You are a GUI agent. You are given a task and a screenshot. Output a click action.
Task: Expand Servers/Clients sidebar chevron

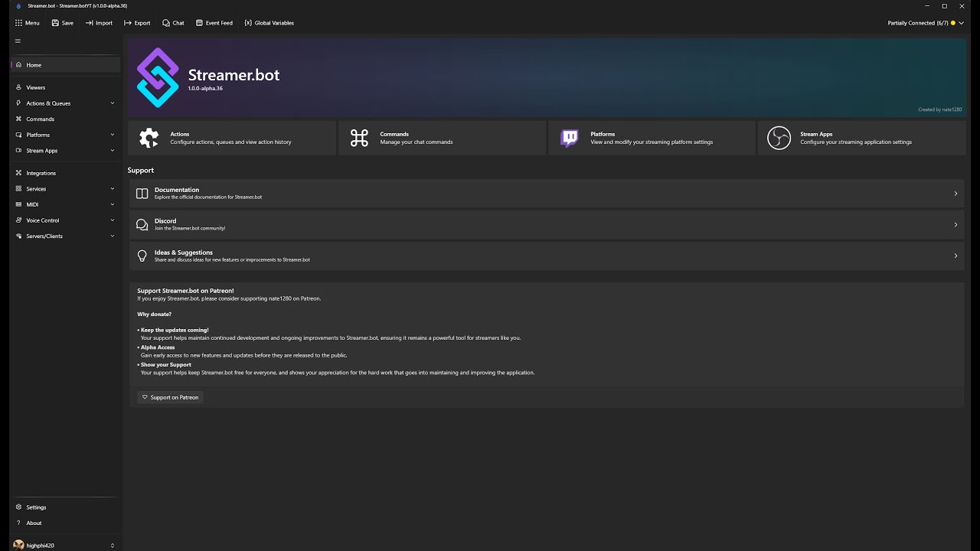tap(113, 236)
